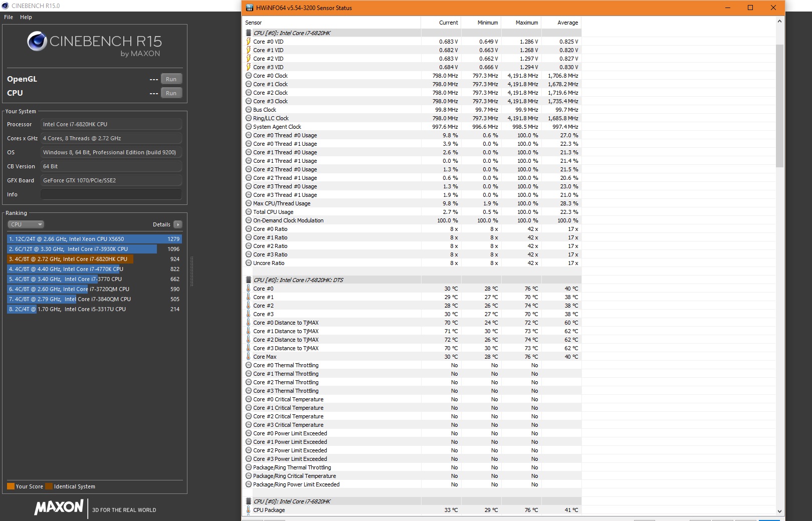Open the File menu in Cinebench
The width and height of the screenshot is (812, 521).
9,17
